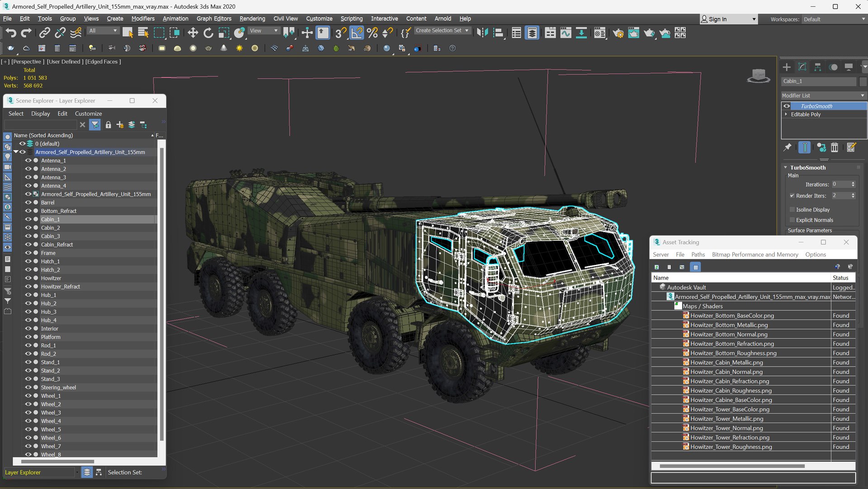
Task: Click the lock icon in Layer Explorer
Action: point(108,125)
